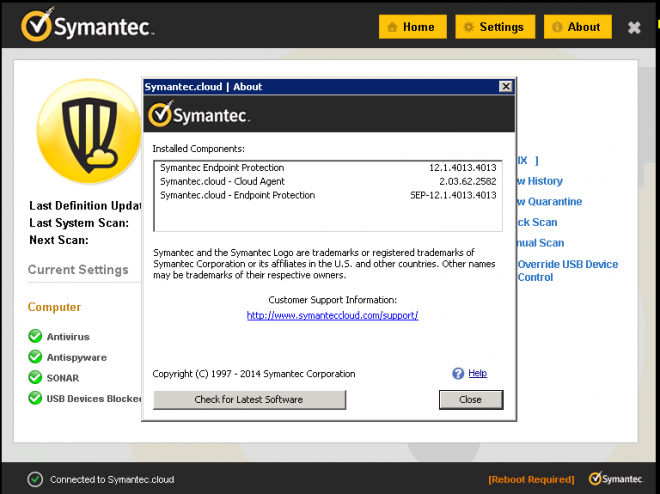Click Override USB Device Control link
The width and height of the screenshot is (660, 494).
coord(568,271)
